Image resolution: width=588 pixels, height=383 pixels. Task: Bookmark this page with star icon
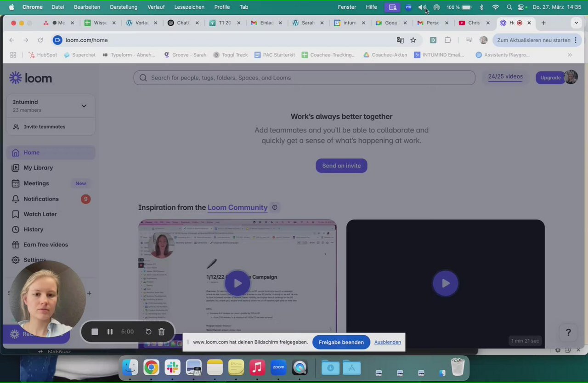point(413,40)
